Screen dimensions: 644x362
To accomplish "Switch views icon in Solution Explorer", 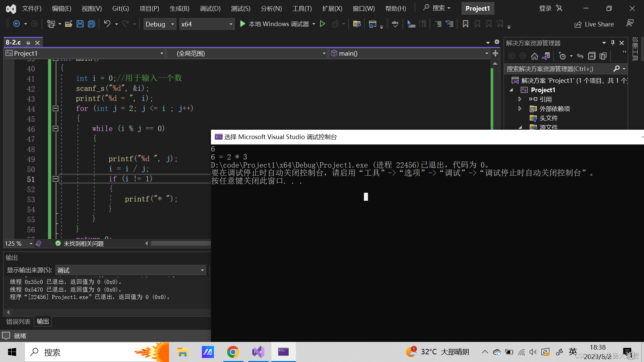I will (546, 56).
